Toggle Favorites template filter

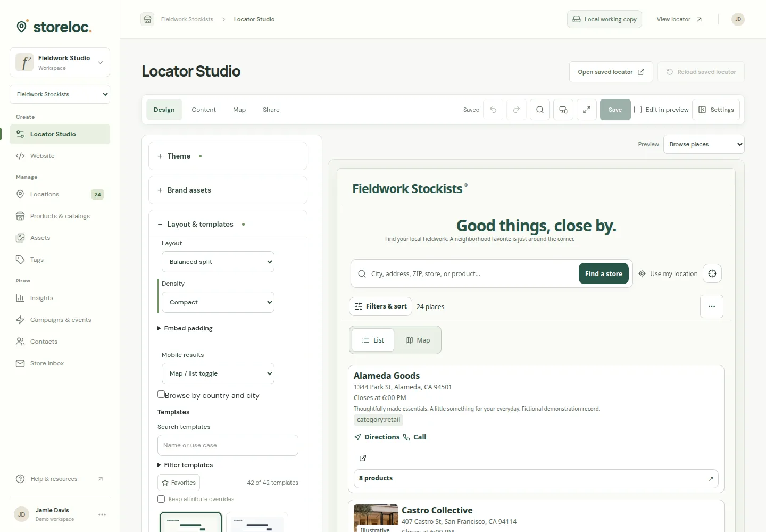[x=179, y=483]
